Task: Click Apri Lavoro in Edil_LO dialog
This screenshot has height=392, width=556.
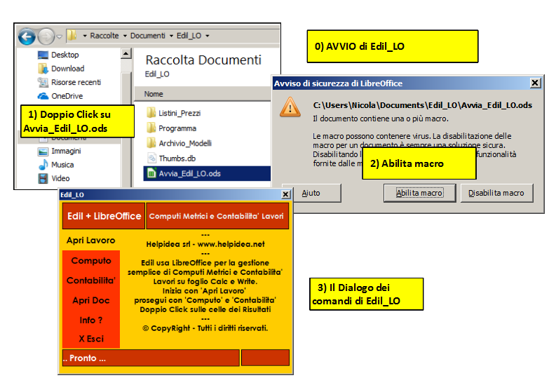Action: pyautogui.click(x=90, y=241)
